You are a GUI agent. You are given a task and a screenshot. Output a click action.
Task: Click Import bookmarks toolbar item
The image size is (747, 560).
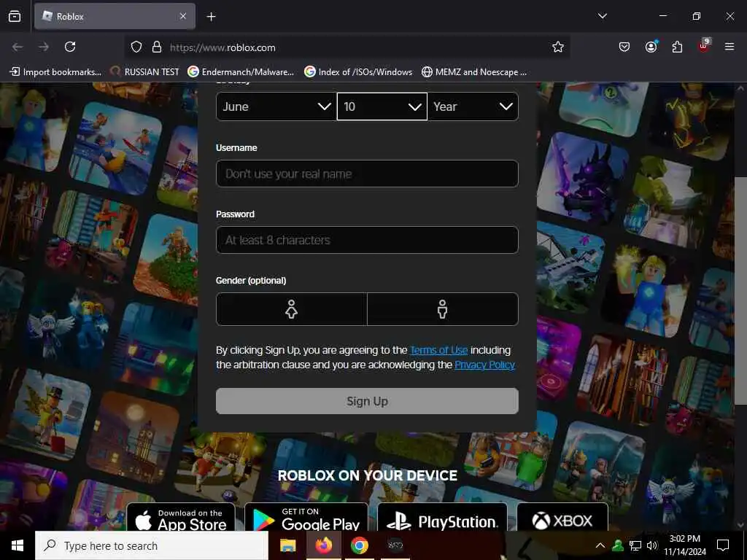pyautogui.click(x=55, y=72)
